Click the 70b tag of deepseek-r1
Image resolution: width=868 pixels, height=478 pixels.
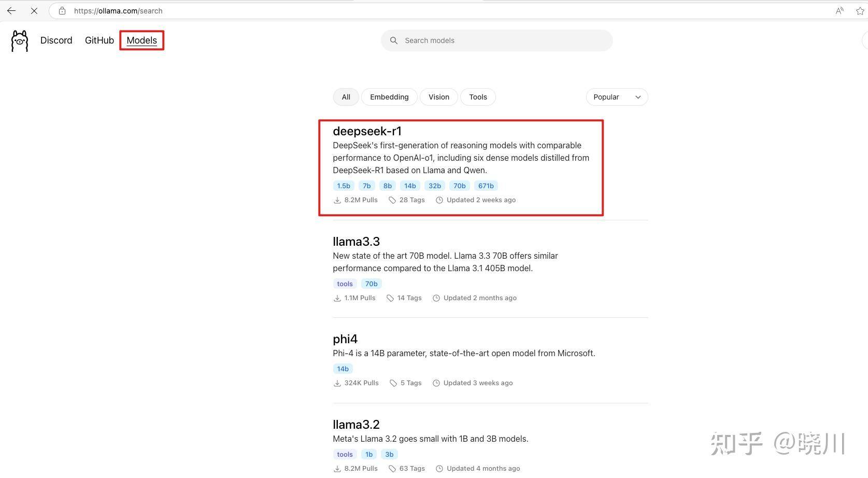460,186
